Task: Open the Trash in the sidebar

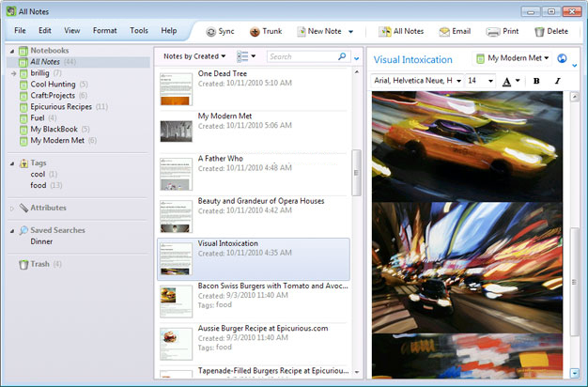Action: point(39,264)
